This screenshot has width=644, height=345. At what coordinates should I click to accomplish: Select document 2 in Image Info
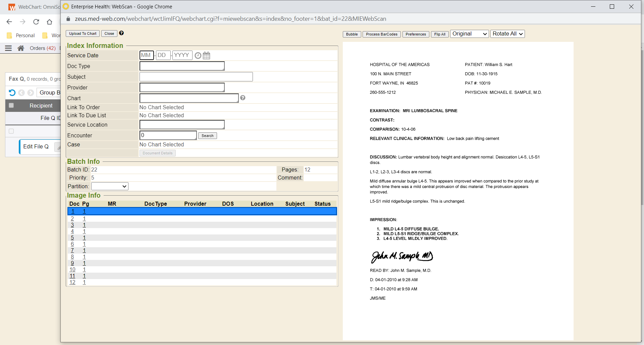pyautogui.click(x=72, y=219)
